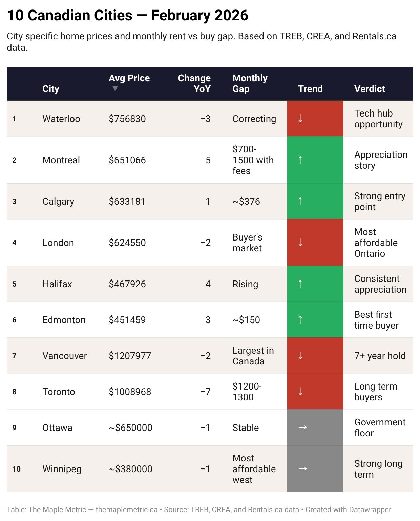This screenshot has height=521, width=420.
Task: Click the up arrow in Calgary's trend cell
Action: 300,201
